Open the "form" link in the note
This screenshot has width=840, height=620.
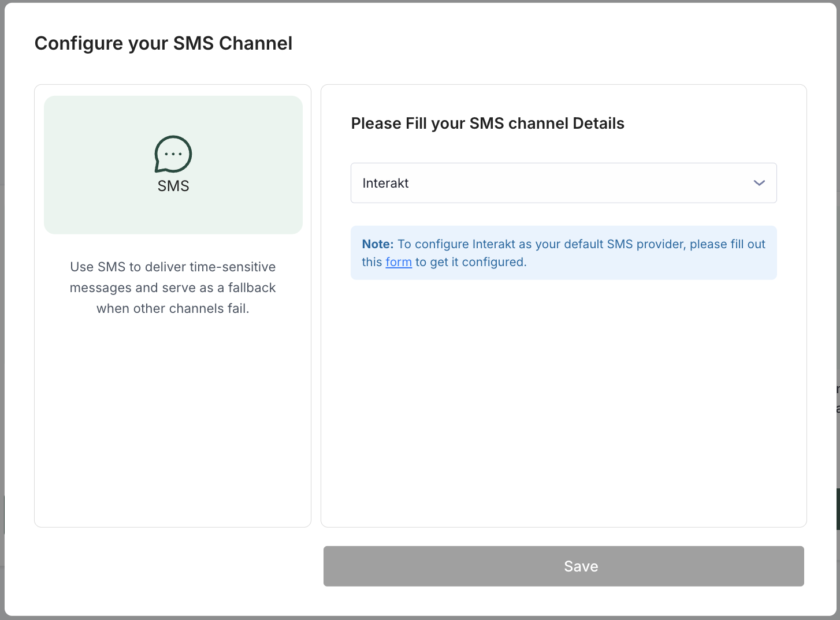click(x=399, y=262)
